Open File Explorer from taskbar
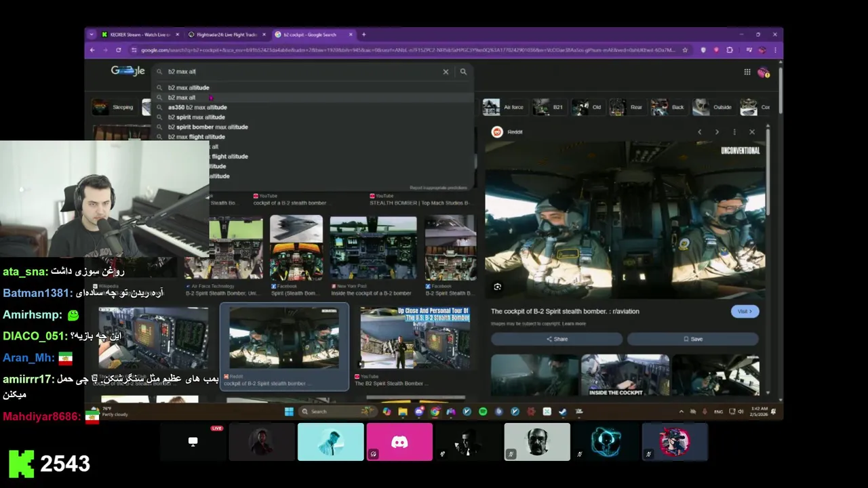 pyautogui.click(x=403, y=411)
